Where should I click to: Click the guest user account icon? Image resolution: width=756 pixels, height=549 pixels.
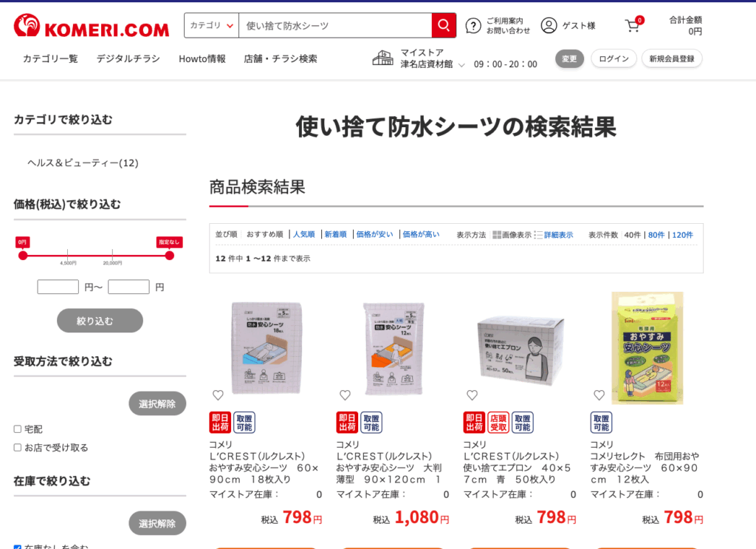coord(549,26)
